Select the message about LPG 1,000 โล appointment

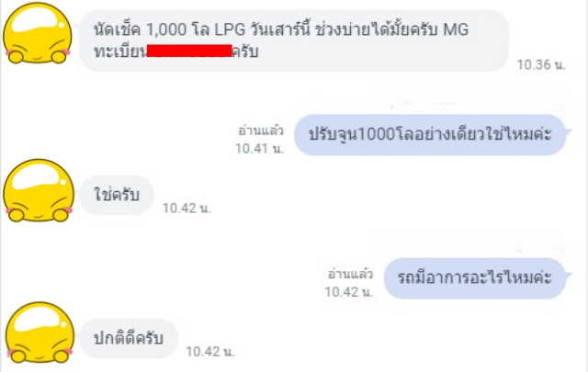[x=294, y=40]
